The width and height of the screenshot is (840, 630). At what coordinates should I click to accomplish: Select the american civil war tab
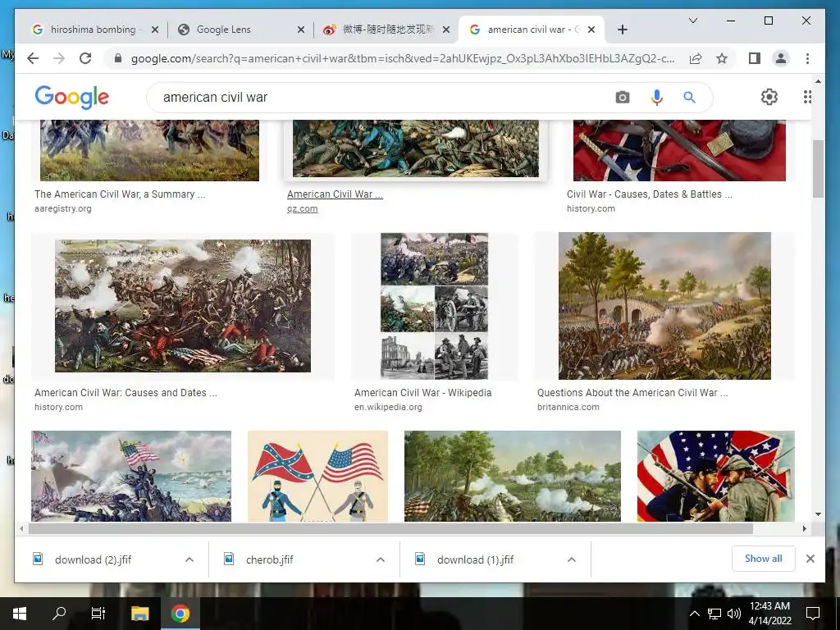coord(531,30)
